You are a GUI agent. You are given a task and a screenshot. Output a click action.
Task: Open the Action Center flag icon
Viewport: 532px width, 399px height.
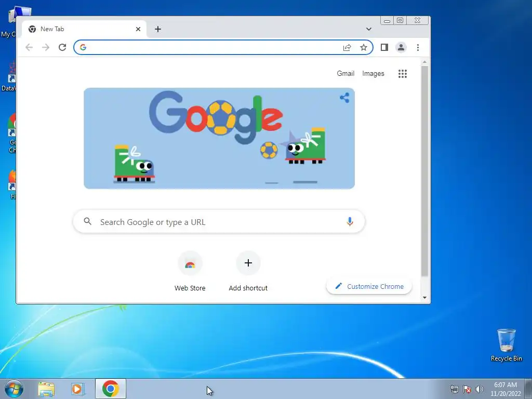click(x=467, y=389)
